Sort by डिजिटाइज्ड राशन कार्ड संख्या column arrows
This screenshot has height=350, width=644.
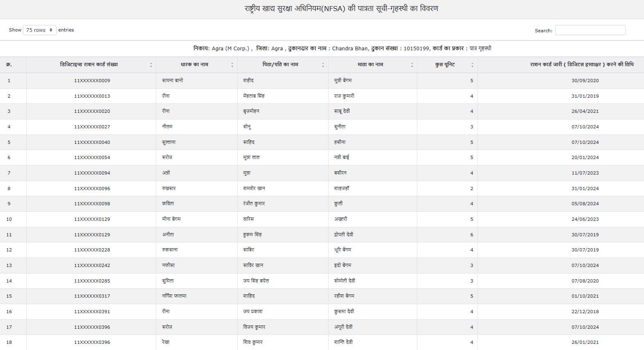pyautogui.click(x=151, y=65)
